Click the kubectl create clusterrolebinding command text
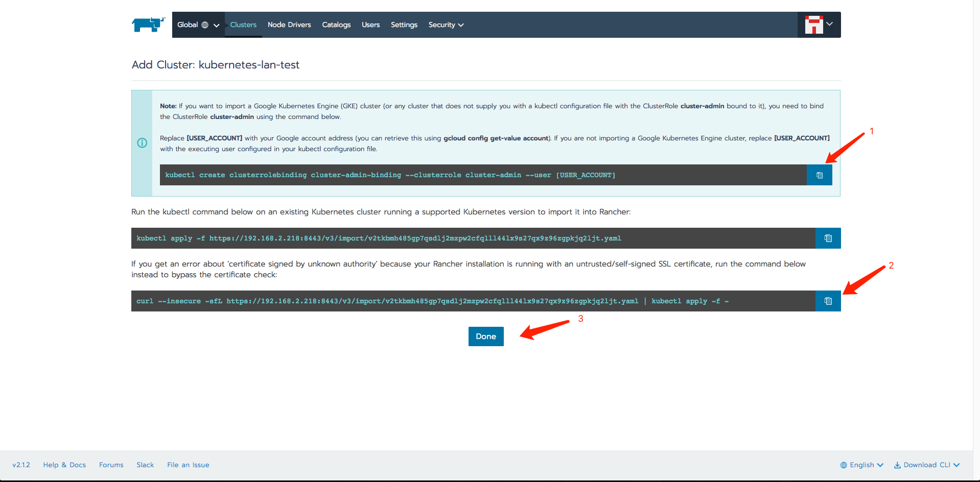Image resolution: width=980 pixels, height=482 pixels. pos(390,175)
